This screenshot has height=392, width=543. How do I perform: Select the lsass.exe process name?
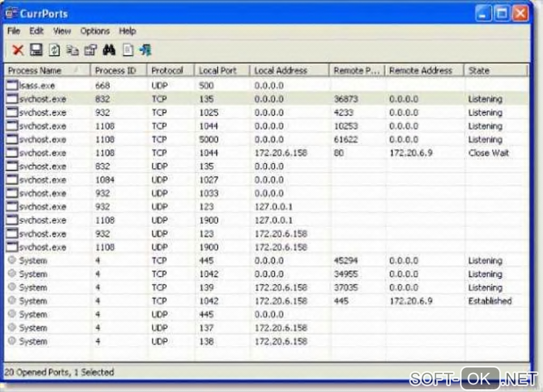click(x=37, y=85)
